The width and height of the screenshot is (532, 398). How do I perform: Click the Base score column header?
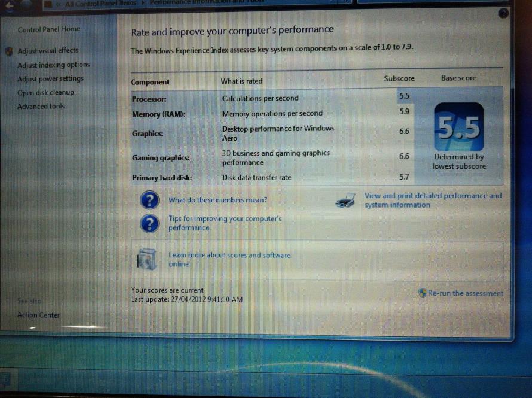458,78
